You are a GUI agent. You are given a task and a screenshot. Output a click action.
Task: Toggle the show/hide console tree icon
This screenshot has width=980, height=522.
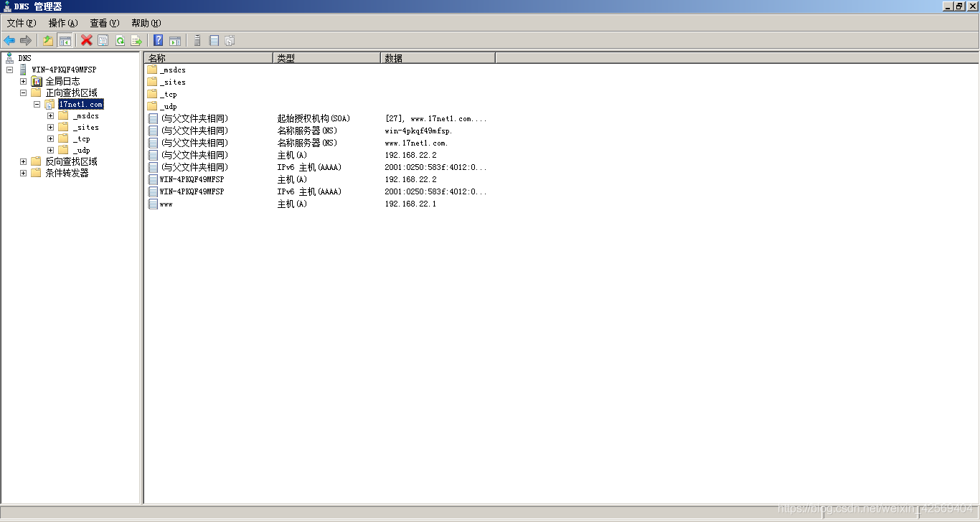[65, 41]
